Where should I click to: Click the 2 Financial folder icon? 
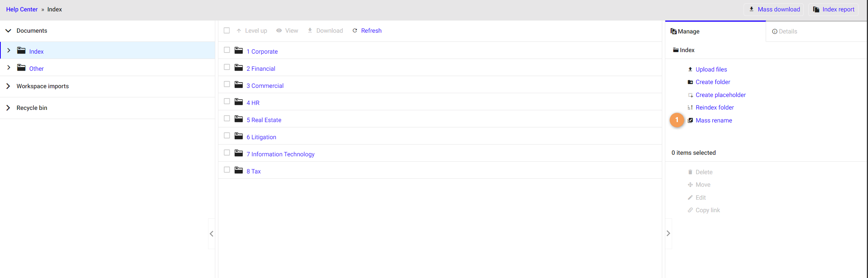pyautogui.click(x=238, y=67)
